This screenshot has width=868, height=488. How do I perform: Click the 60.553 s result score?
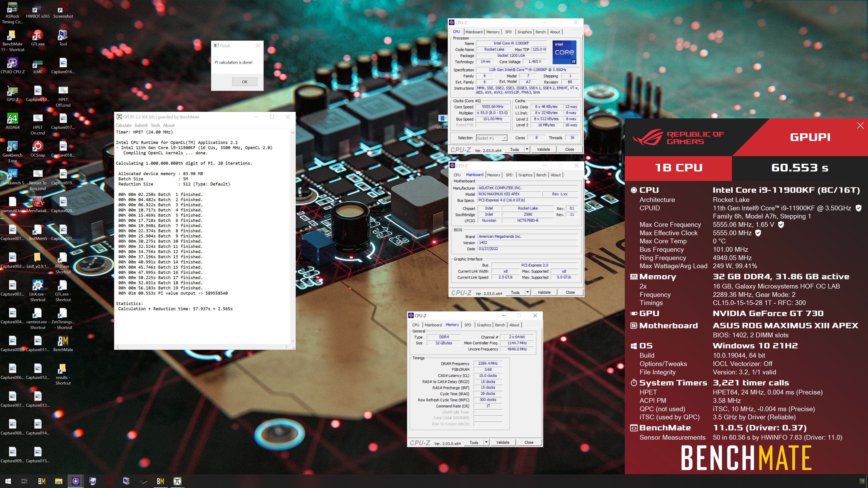(x=800, y=168)
